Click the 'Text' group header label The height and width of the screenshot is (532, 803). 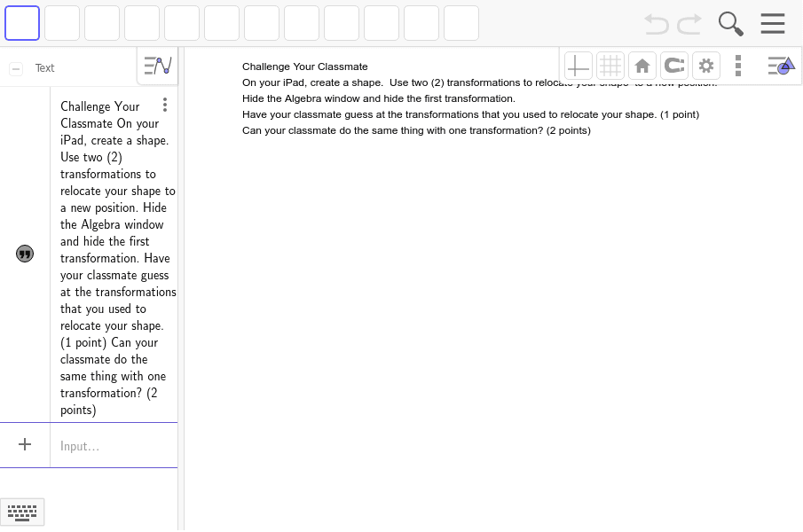(44, 68)
